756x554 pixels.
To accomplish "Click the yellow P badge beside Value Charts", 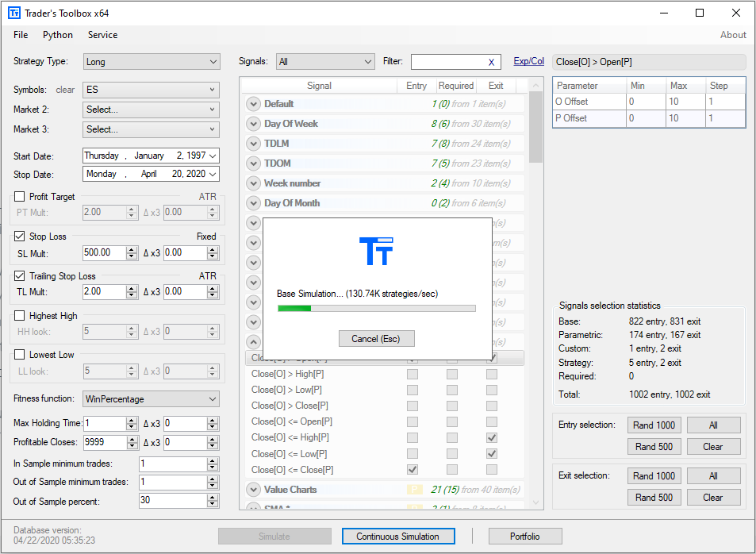I will click(x=413, y=491).
